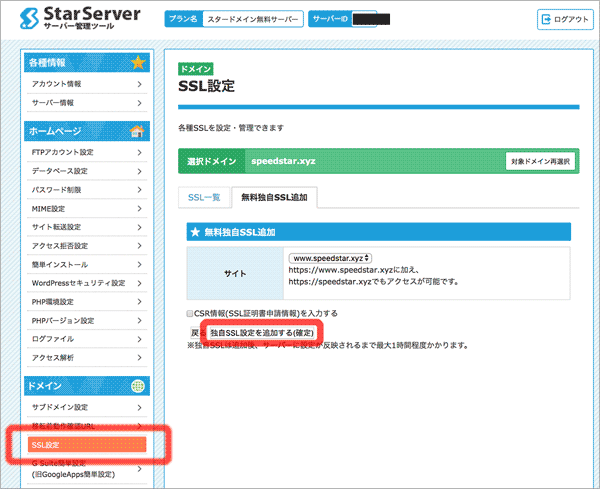This screenshot has width=600, height=489.
Task: Click the chevron beside FTPアカウント設定
Action: tap(140, 153)
